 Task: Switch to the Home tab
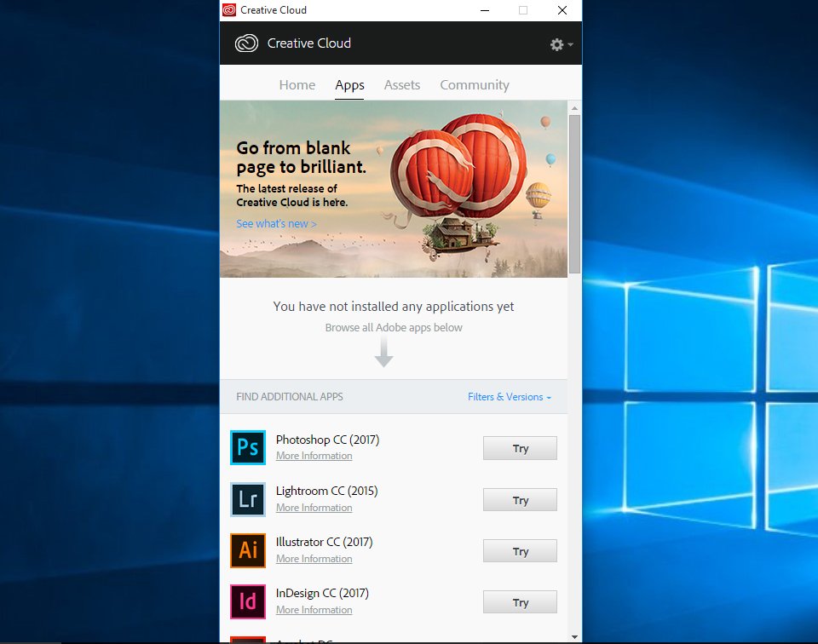297,85
